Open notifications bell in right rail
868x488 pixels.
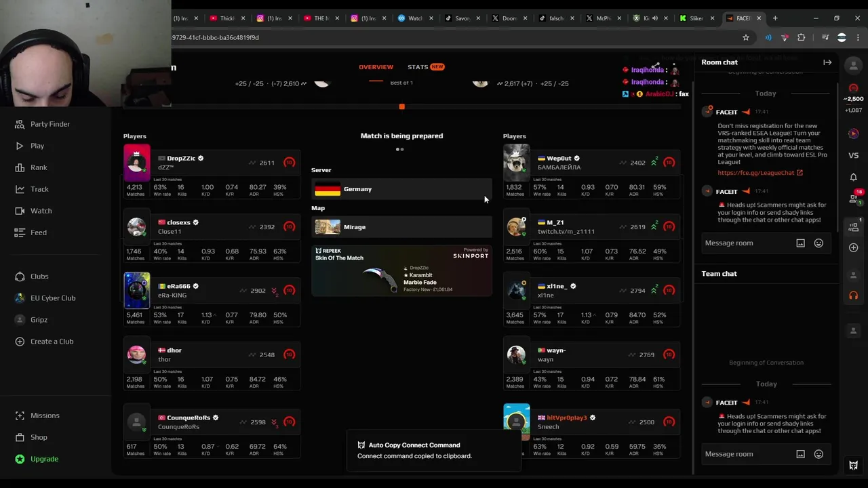pos(853,177)
